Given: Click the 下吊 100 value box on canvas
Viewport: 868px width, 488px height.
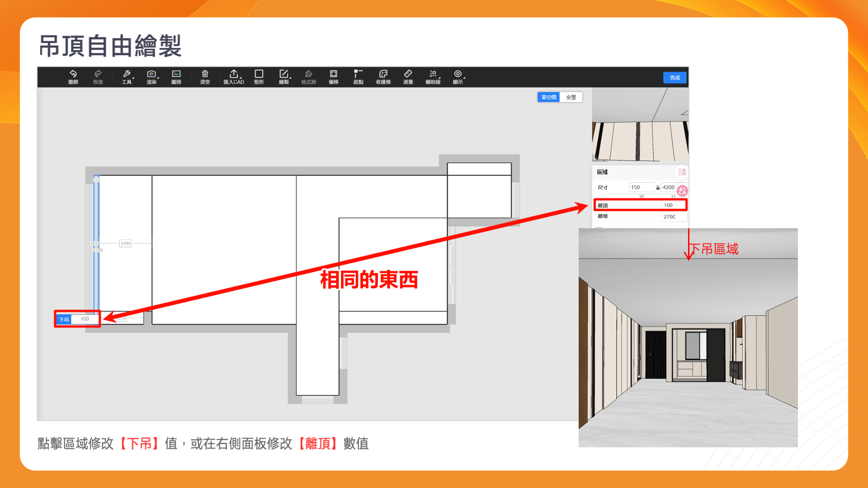Looking at the screenshot, I should tap(85, 319).
